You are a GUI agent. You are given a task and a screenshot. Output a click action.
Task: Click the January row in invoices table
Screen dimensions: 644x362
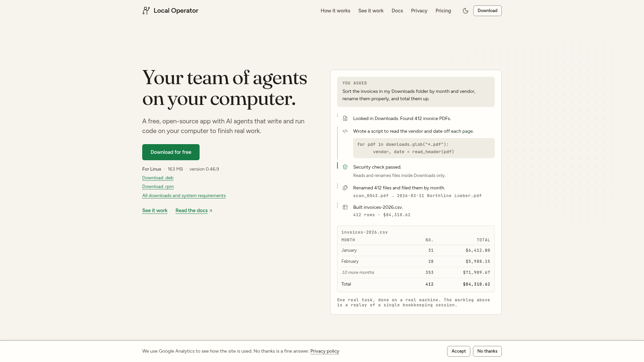point(416,250)
